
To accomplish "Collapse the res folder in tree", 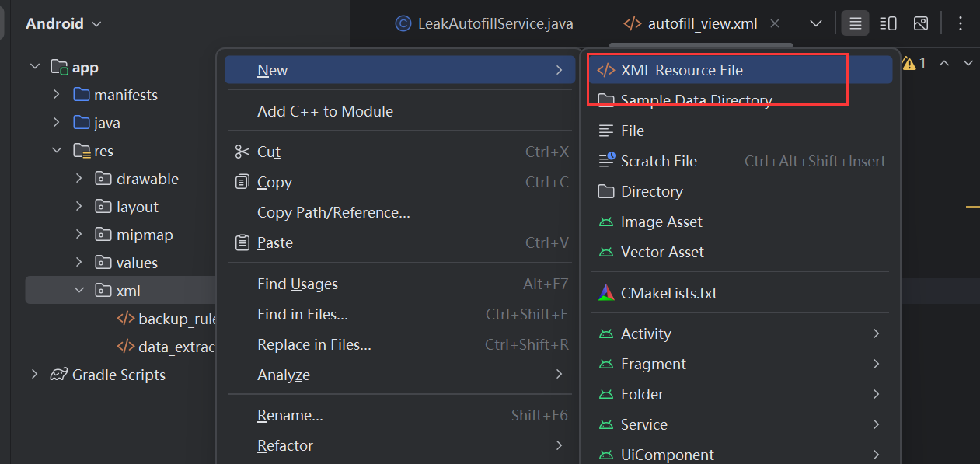I will (57, 151).
